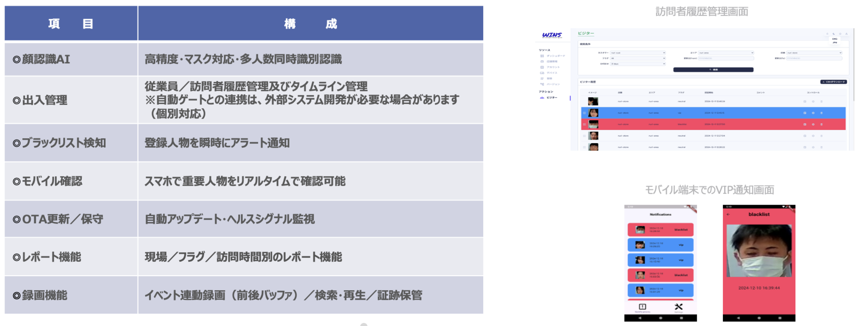Select ビジター under アクション in sidebar
Screen dimensions: 868x326
coord(549,98)
